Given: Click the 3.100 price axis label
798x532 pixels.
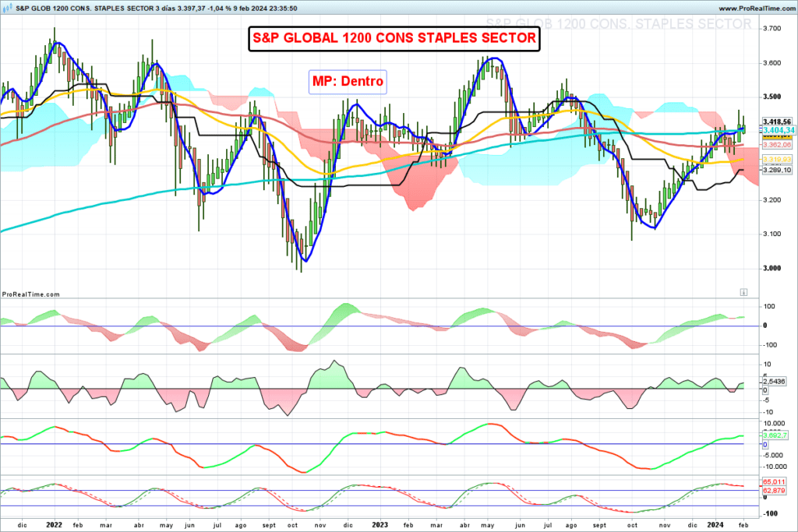Looking at the screenshot, I should click(x=772, y=234).
